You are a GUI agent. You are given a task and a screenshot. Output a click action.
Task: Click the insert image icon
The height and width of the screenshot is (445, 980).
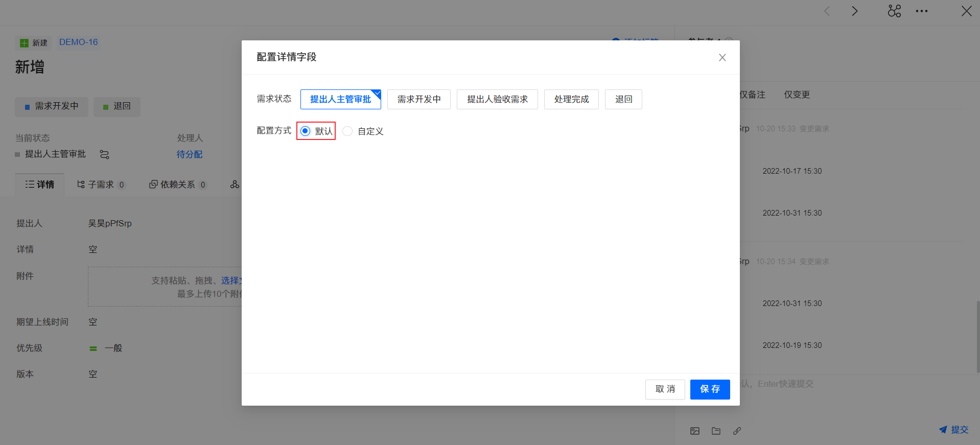pyautogui.click(x=695, y=431)
